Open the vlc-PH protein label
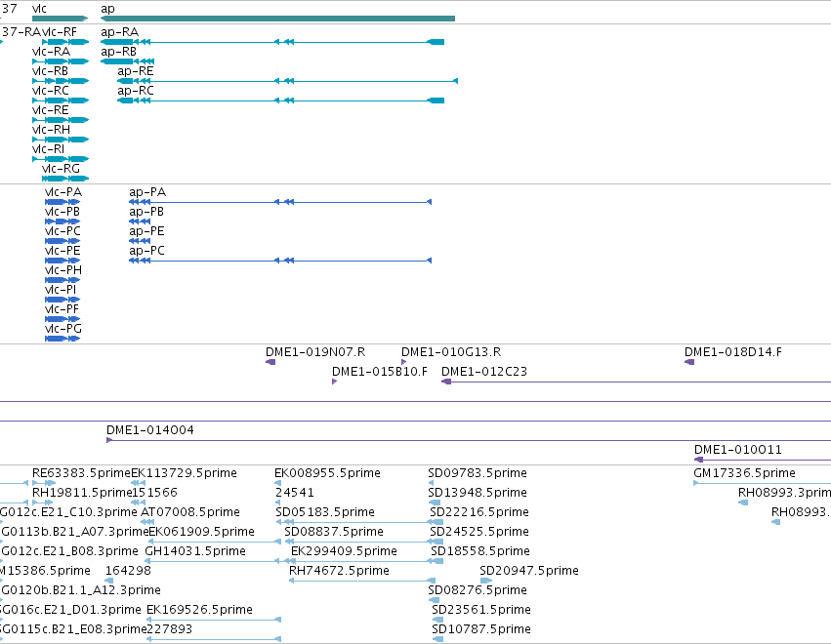 tap(63, 270)
